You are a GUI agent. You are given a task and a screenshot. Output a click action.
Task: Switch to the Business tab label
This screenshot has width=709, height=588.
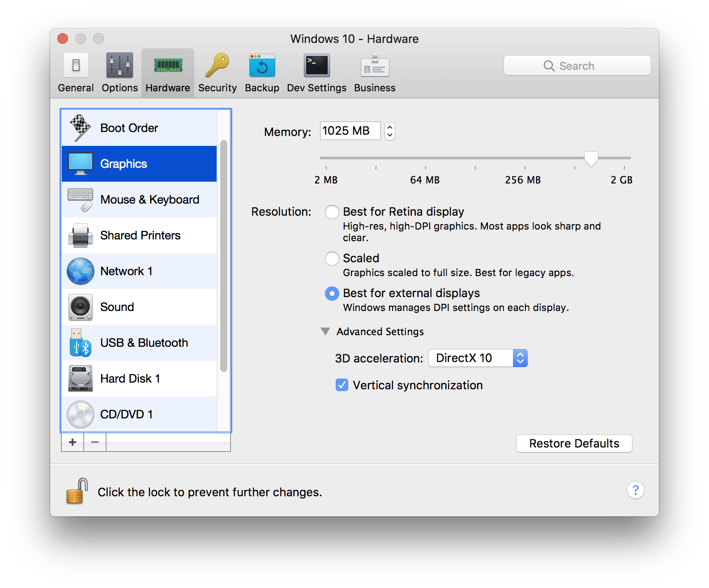pos(375,88)
